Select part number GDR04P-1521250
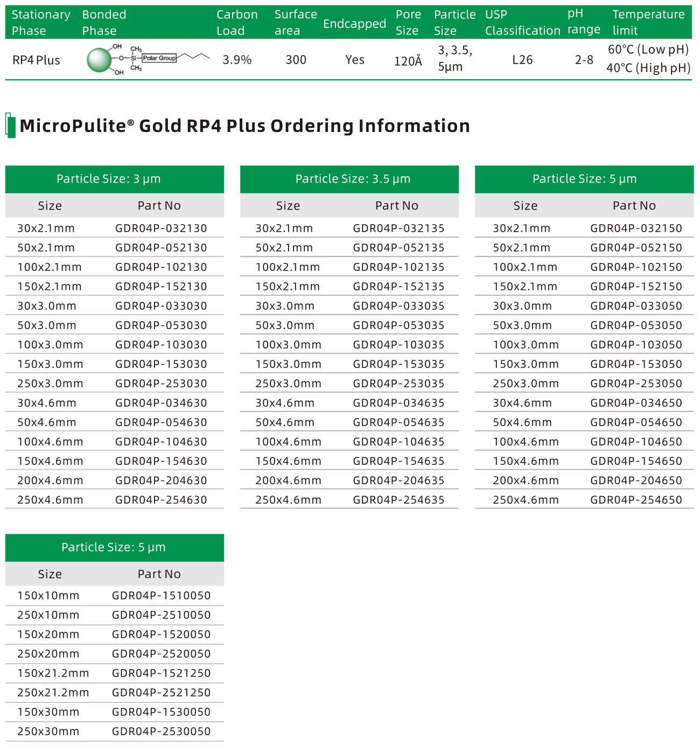 pos(162,673)
